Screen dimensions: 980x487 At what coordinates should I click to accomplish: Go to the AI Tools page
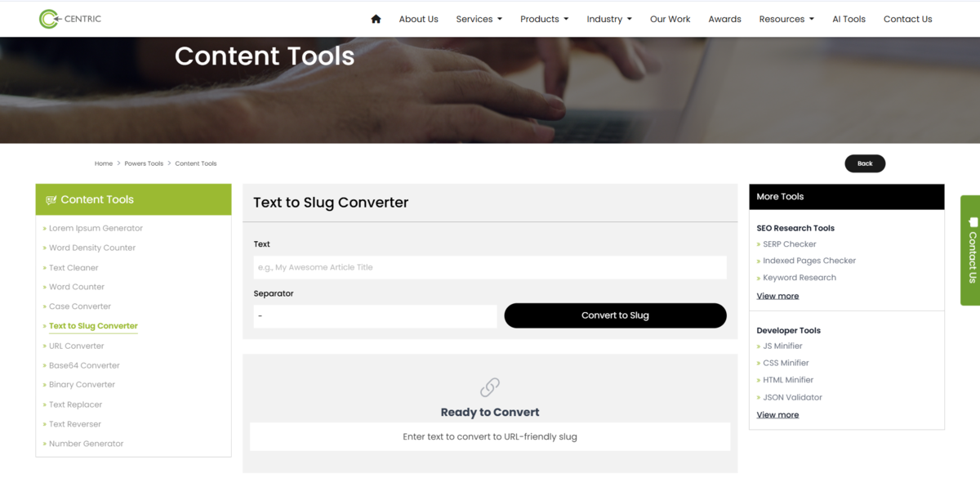tap(849, 19)
